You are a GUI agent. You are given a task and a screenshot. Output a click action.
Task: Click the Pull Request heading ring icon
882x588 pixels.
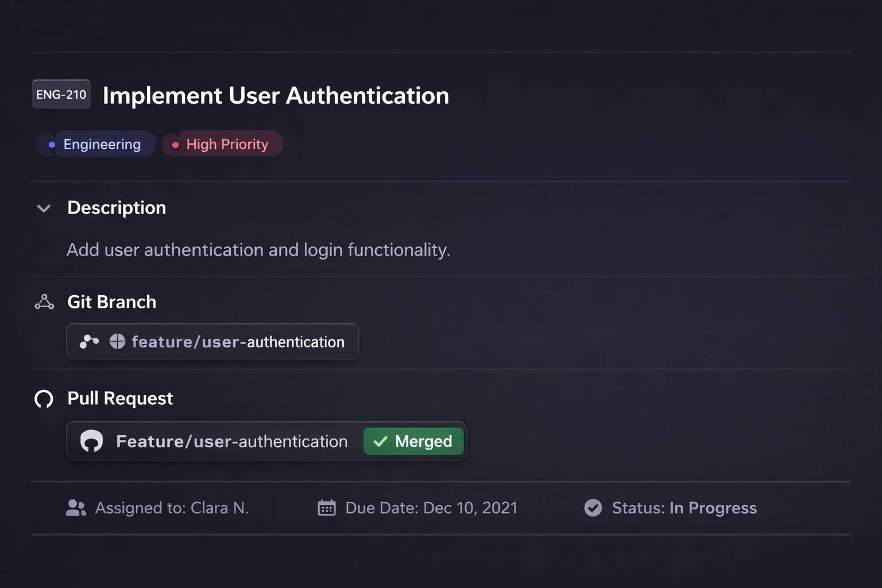[x=44, y=399]
